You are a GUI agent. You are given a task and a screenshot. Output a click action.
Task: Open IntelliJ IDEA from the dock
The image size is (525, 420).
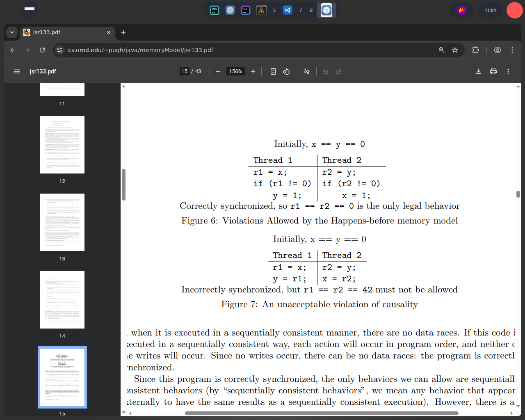pos(246,10)
